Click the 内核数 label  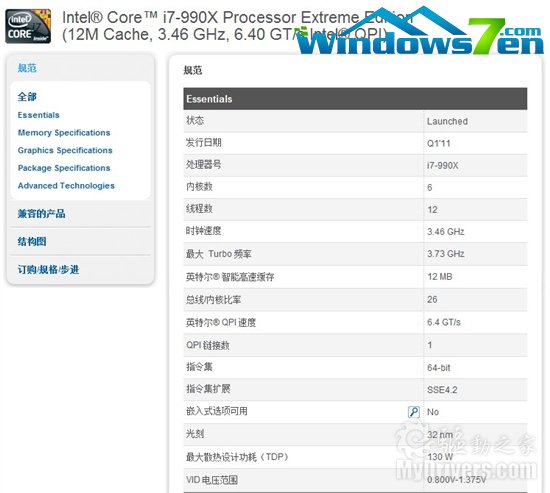pos(199,187)
